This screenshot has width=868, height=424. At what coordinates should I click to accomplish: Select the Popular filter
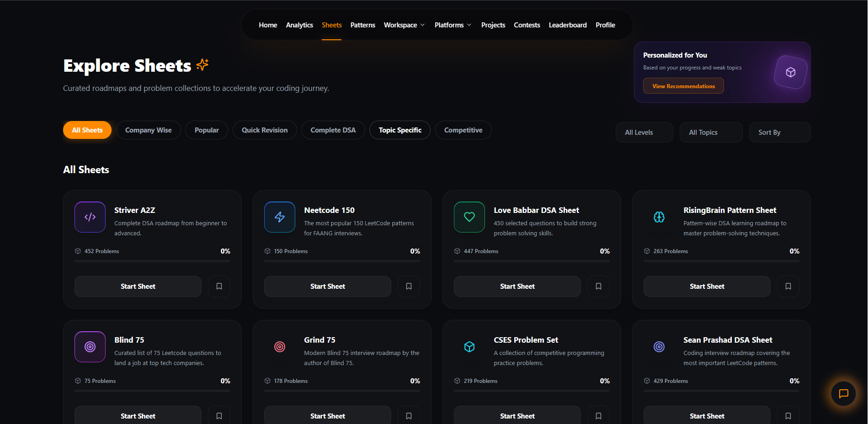pos(207,130)
